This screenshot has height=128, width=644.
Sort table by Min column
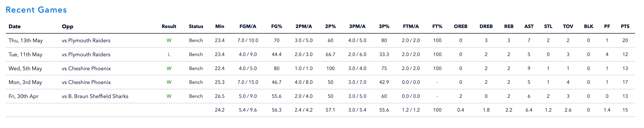click(220, 26)
